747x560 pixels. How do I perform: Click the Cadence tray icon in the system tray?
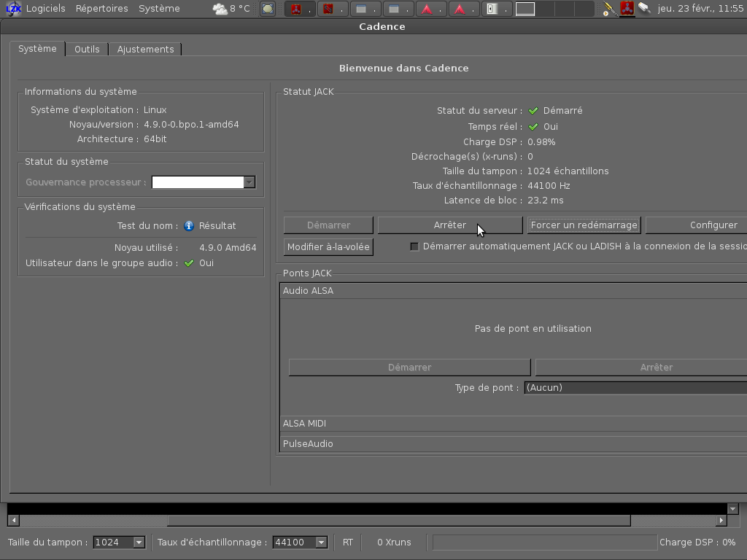coord(627,9)
